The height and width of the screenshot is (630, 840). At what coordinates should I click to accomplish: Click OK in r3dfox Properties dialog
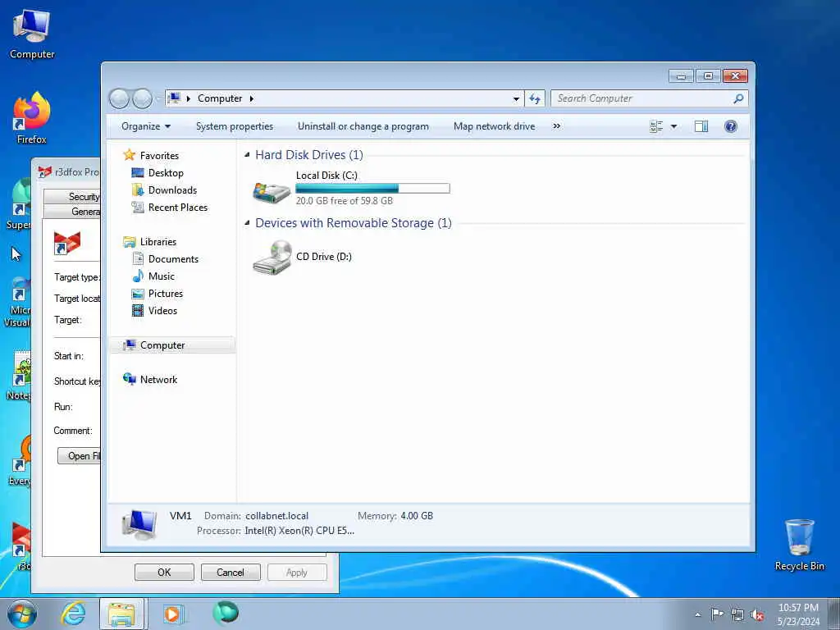[164, 572]
